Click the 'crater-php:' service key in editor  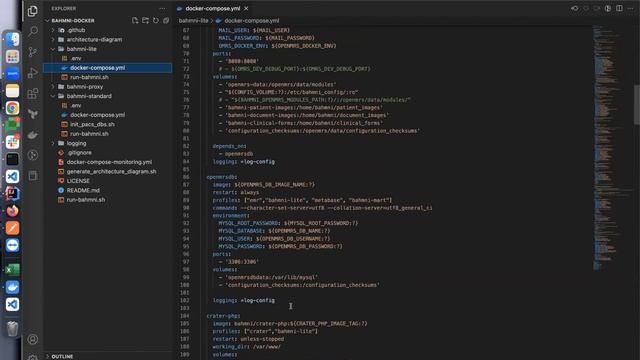pyautogui.click(x=223, y=316)
